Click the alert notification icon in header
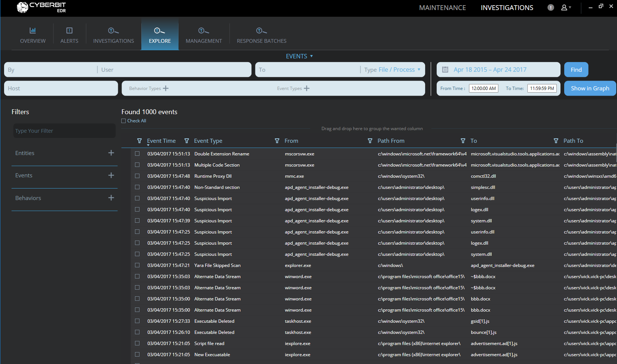Screen dimensions: 617x364 pos(550,8)
